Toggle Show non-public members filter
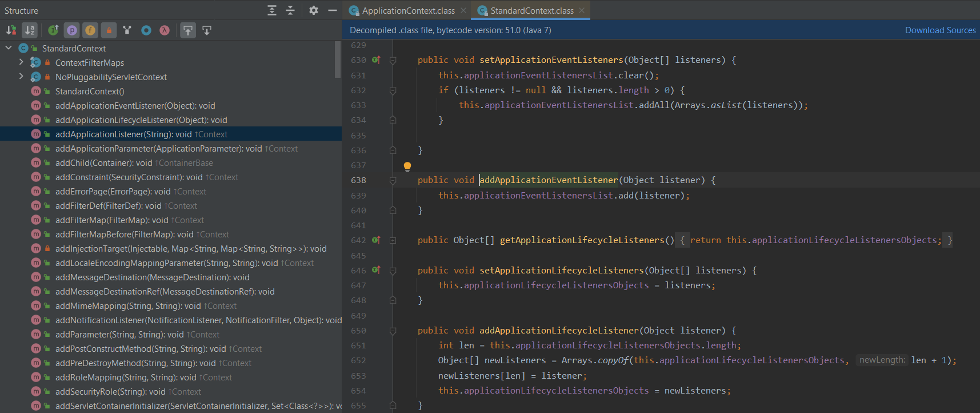Image resolution: width=980 pixels, height=413 pixels. click(109, 30)
